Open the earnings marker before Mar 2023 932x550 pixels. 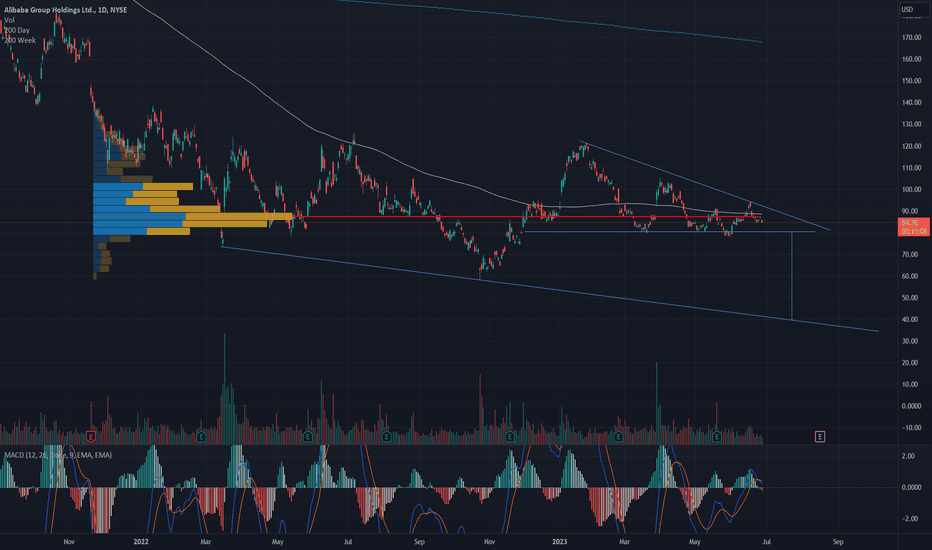pos(618,437)
